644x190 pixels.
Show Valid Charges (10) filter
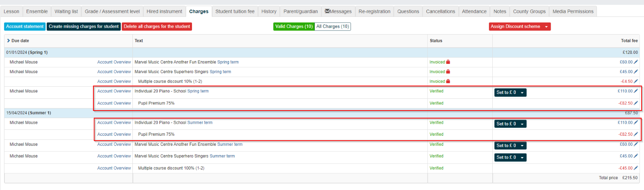tap(294, 27)
